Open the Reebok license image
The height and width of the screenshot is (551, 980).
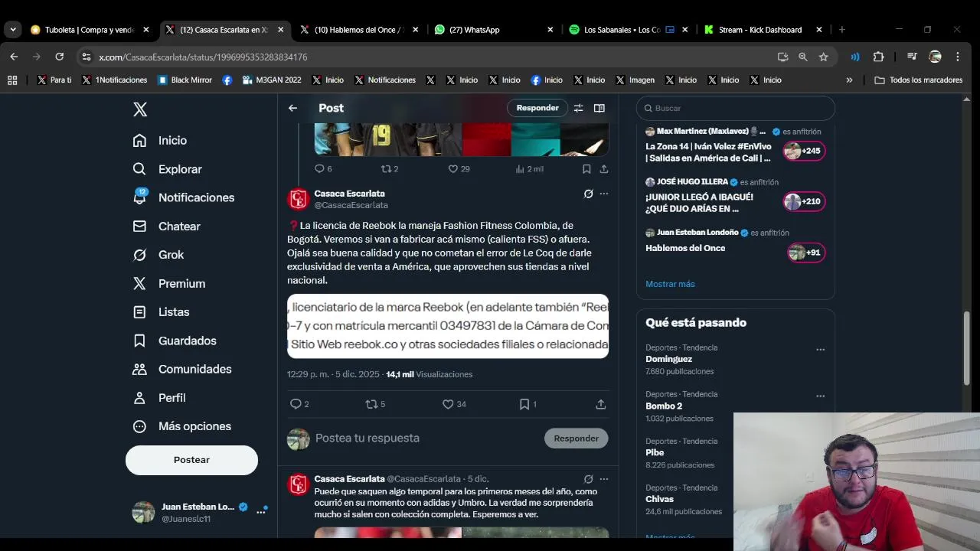[448, 326]
